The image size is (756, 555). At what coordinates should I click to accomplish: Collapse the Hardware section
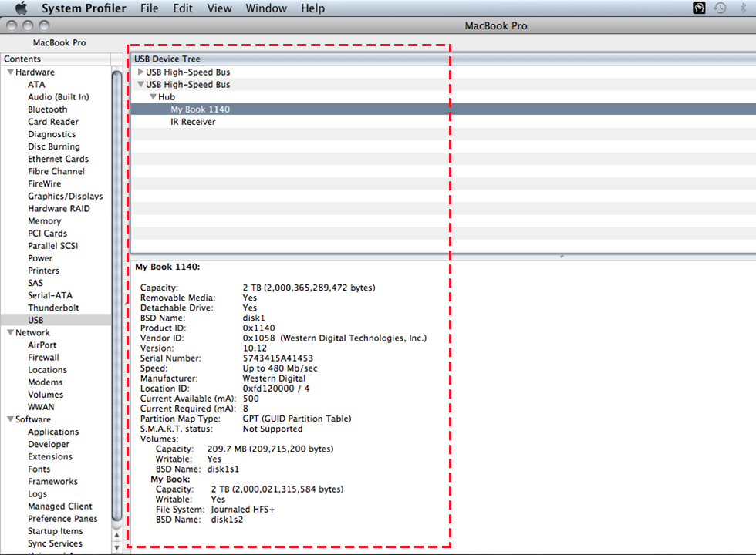(10, 72)
